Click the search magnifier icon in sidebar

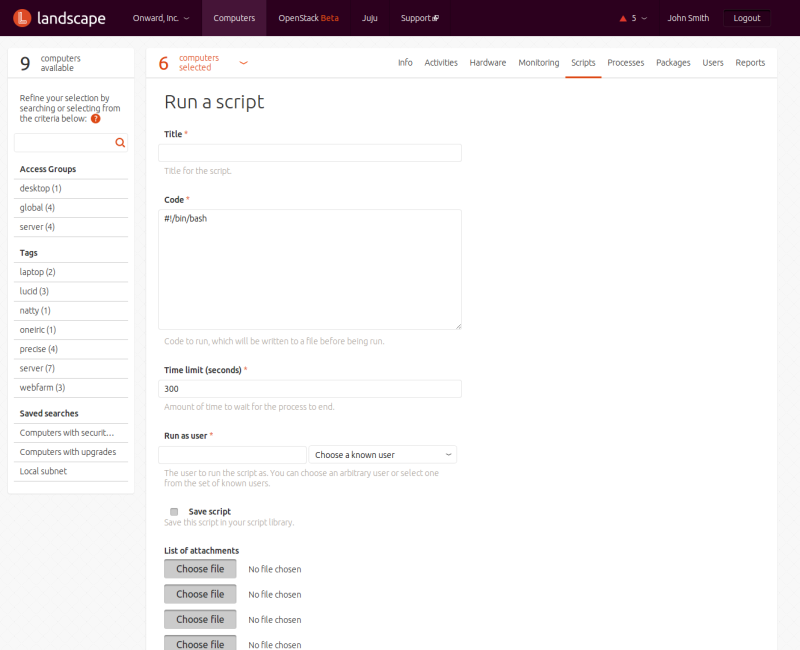coord(120,143)
